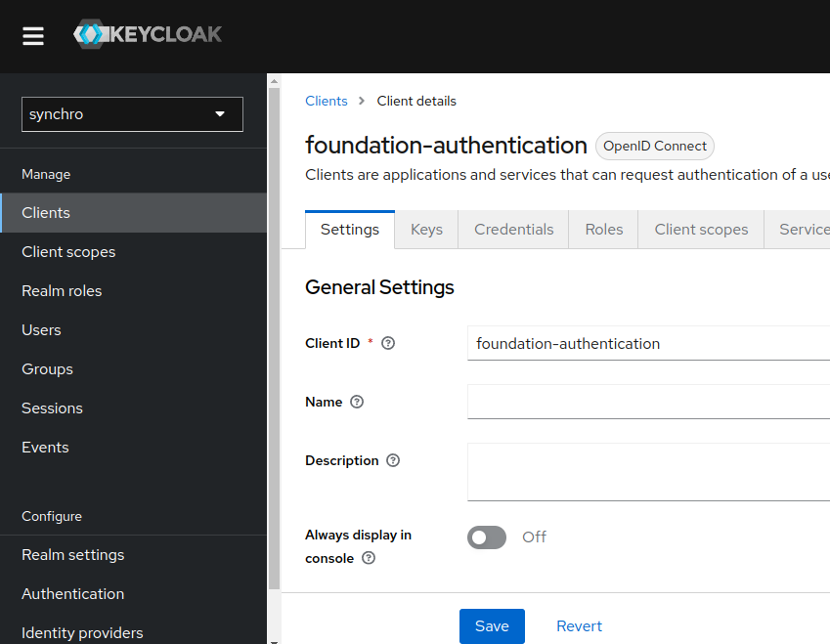Screen dimensions: 830x644
Task: Enable the Always display in console toggle
Action: click(x=486, y=537)
